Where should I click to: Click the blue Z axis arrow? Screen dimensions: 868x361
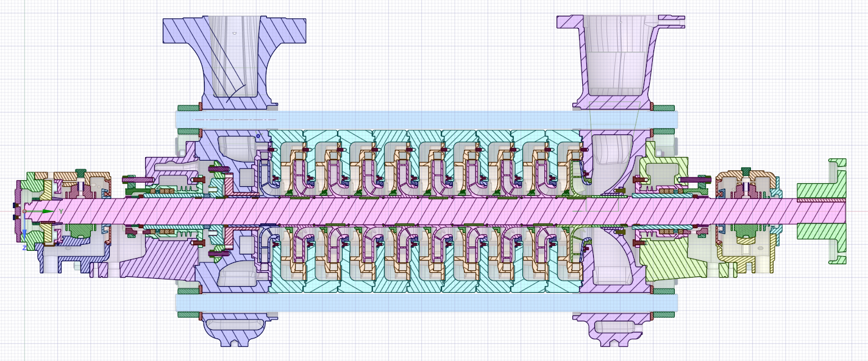pos(24,226)
